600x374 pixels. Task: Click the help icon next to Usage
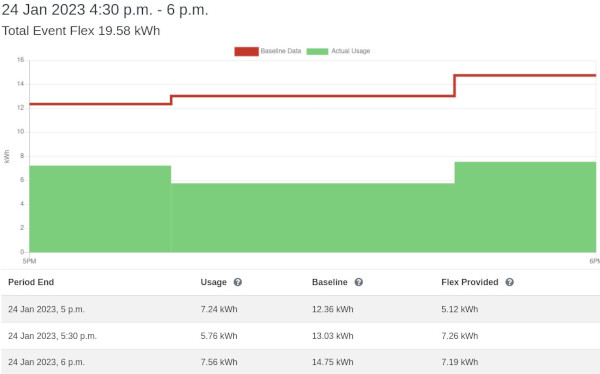pyautogui.click(x=238, y=282)
